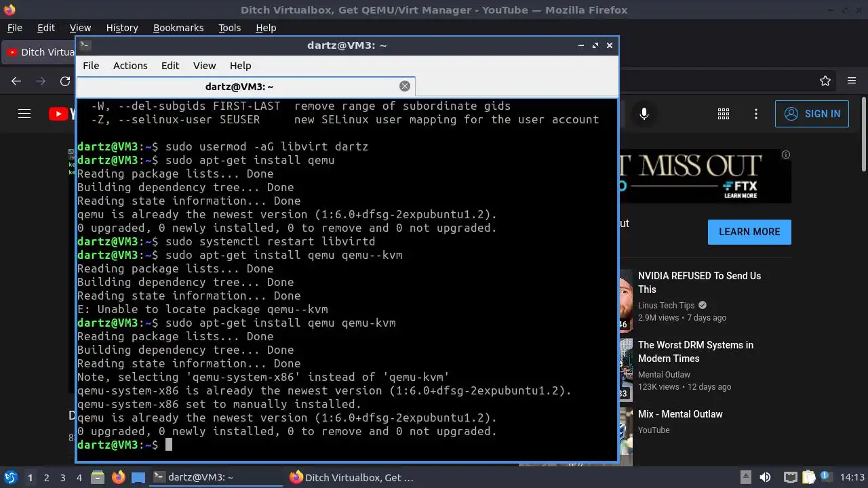This screenshot has width=868, height=488.
Task: Click the page scrollbar in Firefox
Action: coord(864,135)
